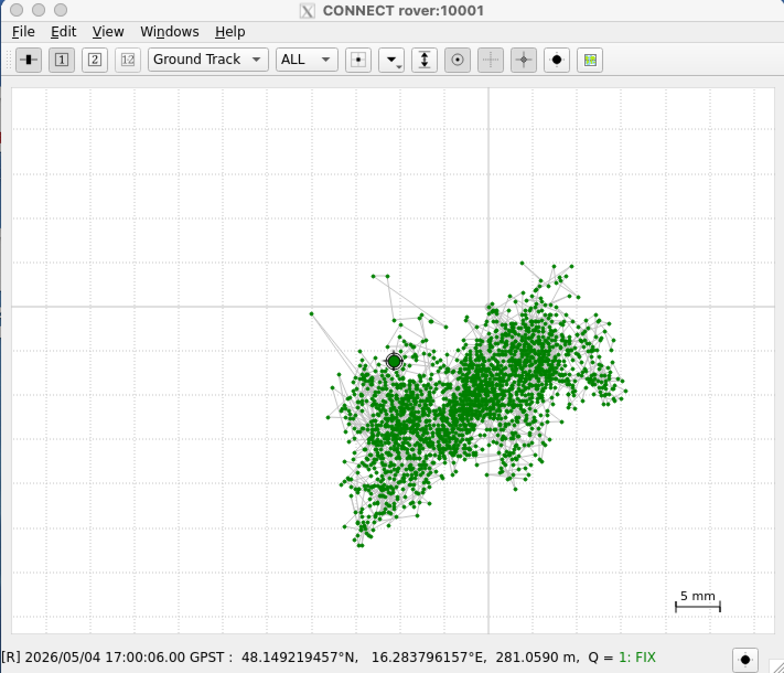Click the 5 mm scale bar label

(697, 596)
